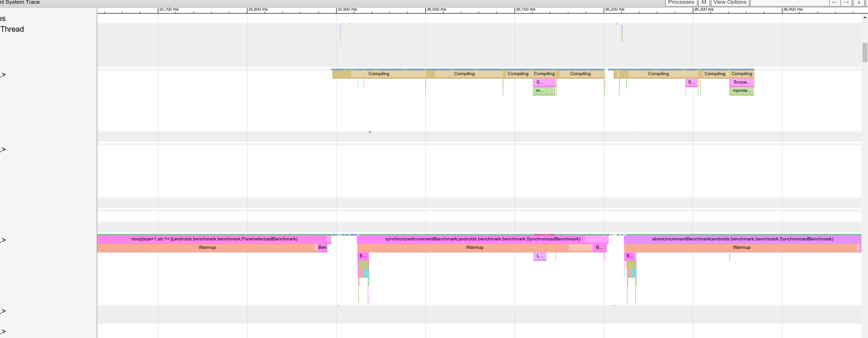Select the Scope... slice under Compiling
Image resolution: width=868 pixels, height=338 pixels.
pos(742,82)
